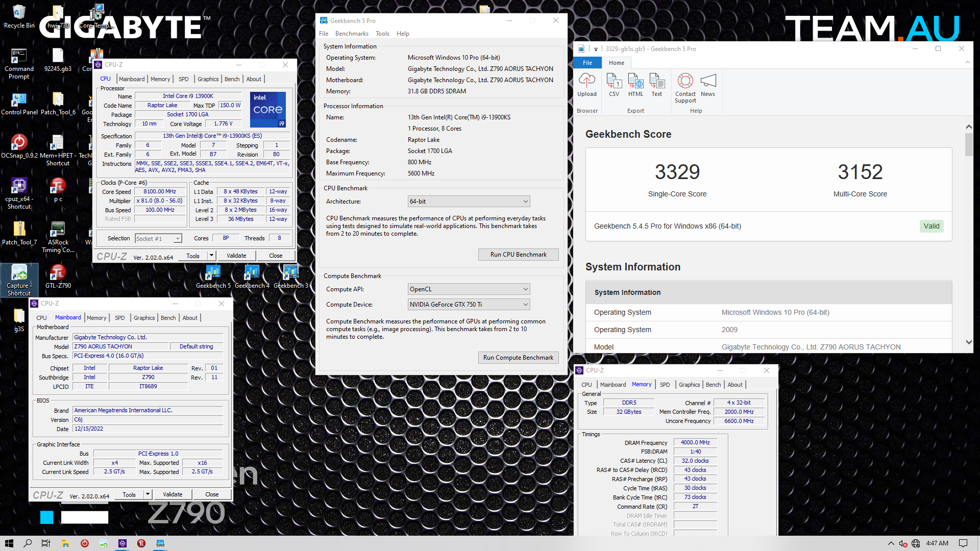Click the 3329 Single-Core Score value
The height and width of the screenshot is (551, 980).
[x=677, y=172]
